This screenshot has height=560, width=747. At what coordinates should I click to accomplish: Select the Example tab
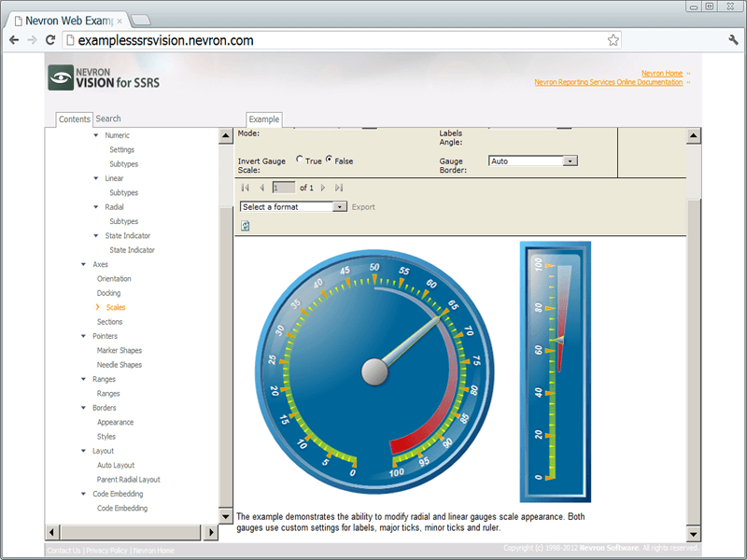[x=264, y=119]
